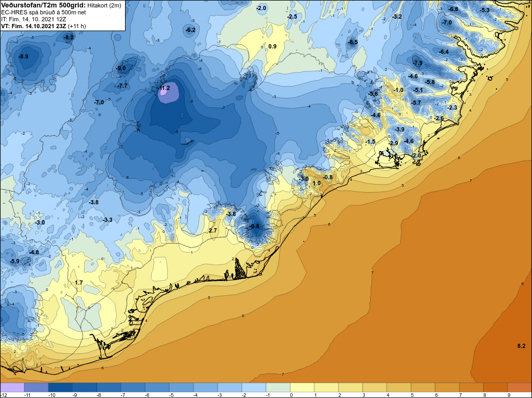Click the -2.5 temperature label

[x=292, y=16]
